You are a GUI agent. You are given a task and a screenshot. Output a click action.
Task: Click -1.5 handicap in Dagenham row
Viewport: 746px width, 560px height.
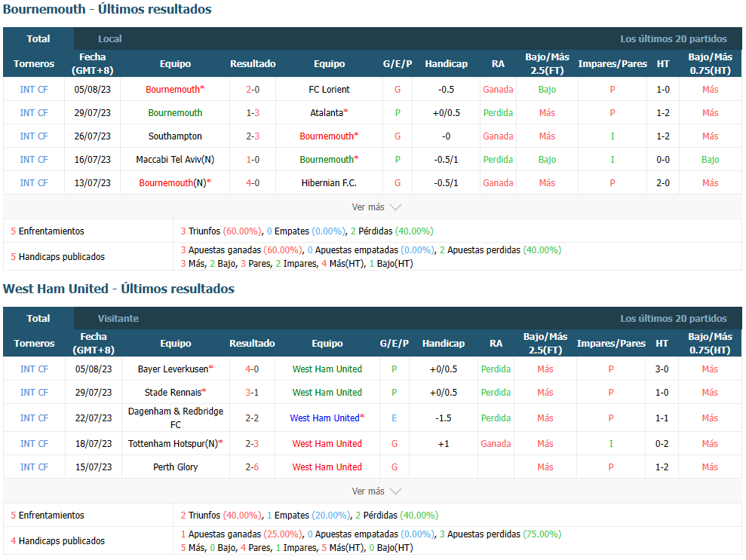tap(444, 418)
